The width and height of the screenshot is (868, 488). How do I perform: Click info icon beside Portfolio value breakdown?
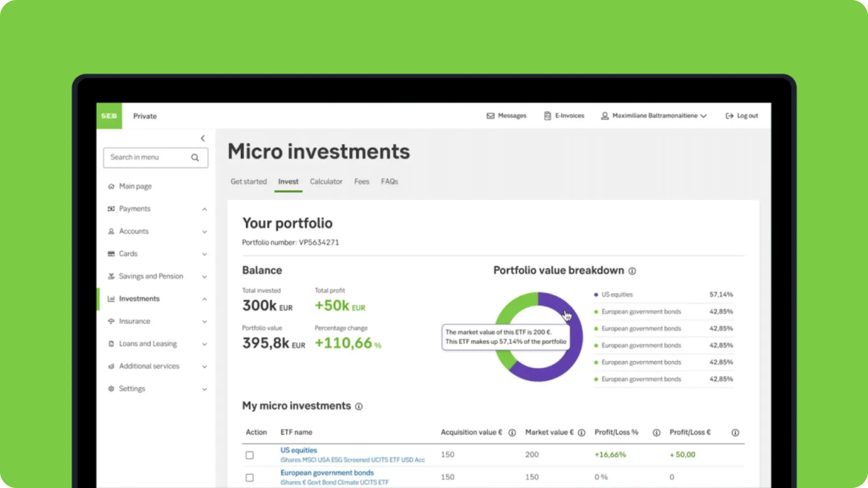coord(632,271)
